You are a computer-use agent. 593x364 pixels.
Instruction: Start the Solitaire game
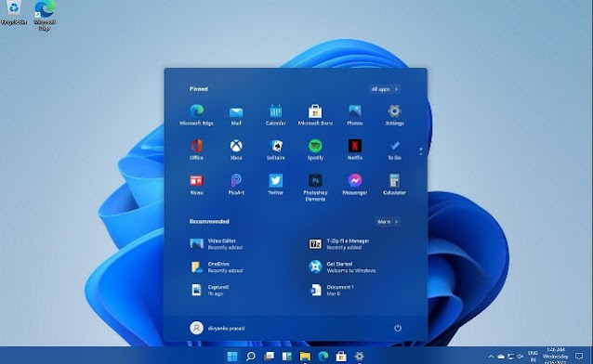pyautogui.click(x=275, y=149)
